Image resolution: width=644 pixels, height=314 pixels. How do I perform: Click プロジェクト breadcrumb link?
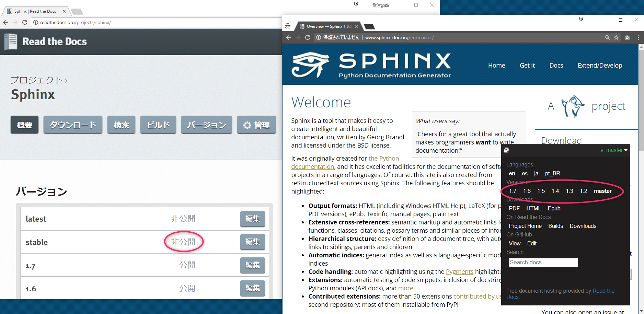(36, 80)
